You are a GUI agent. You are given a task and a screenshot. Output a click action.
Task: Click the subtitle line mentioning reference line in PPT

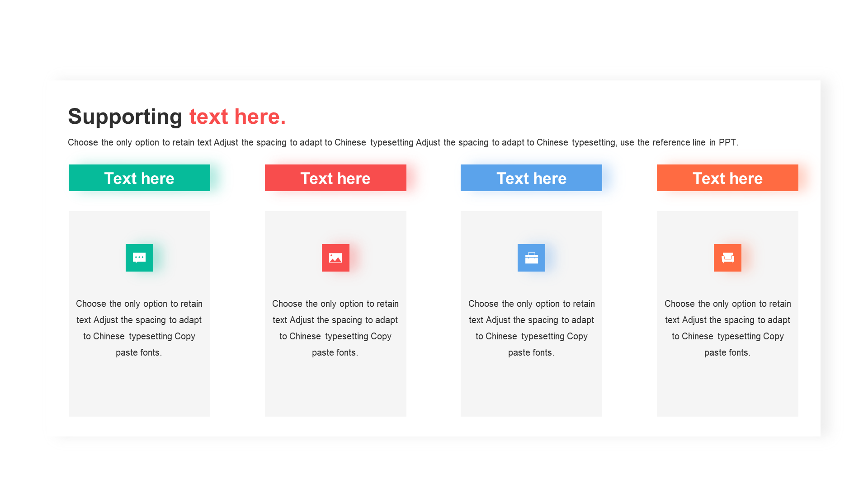coord(403,142)
